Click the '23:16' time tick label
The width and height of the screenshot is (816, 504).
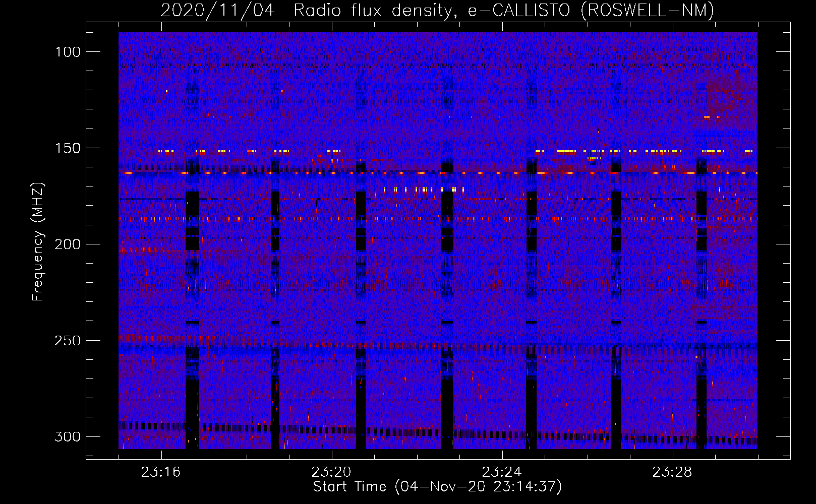[x=161, y=472]
